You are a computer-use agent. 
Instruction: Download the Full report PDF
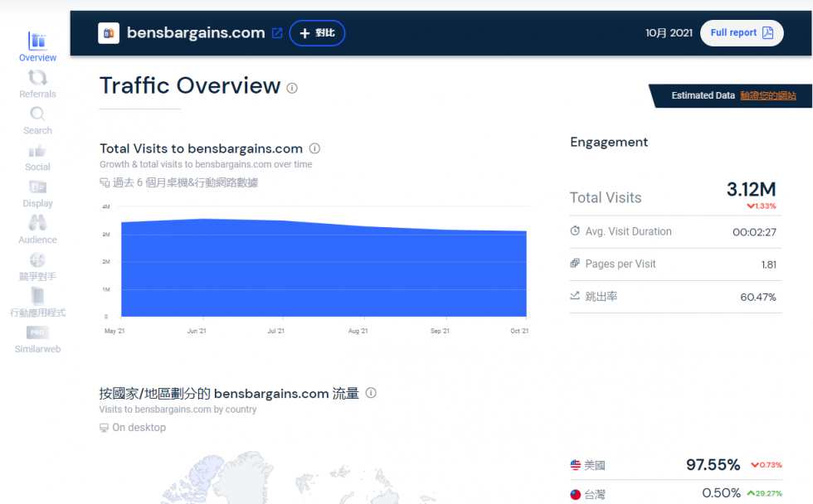(x=742, y=33)
